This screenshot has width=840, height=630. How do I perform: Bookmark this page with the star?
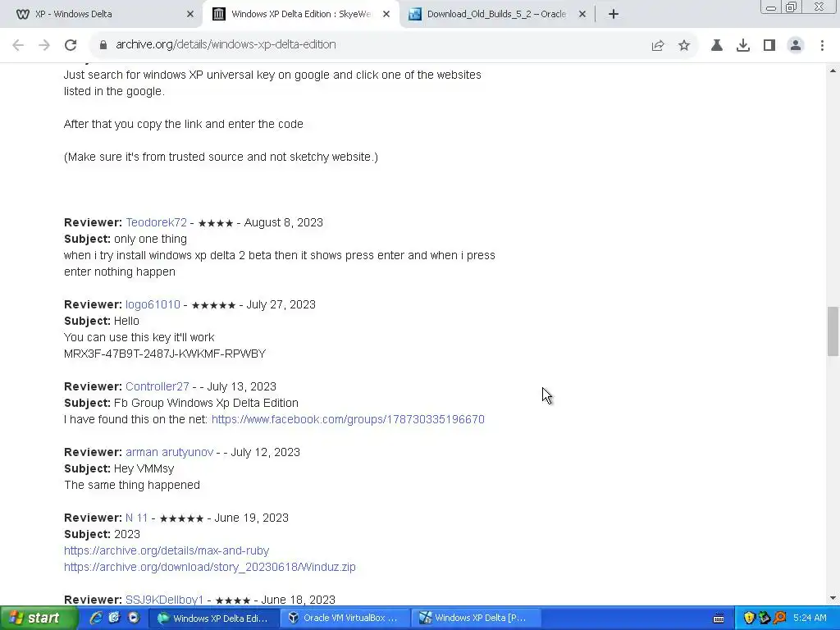(684, 45)
